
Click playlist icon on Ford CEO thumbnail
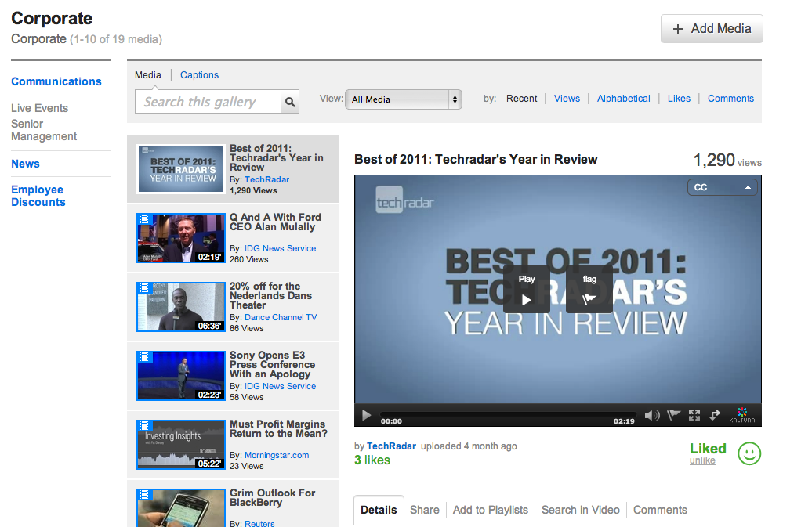pos(144,218)
